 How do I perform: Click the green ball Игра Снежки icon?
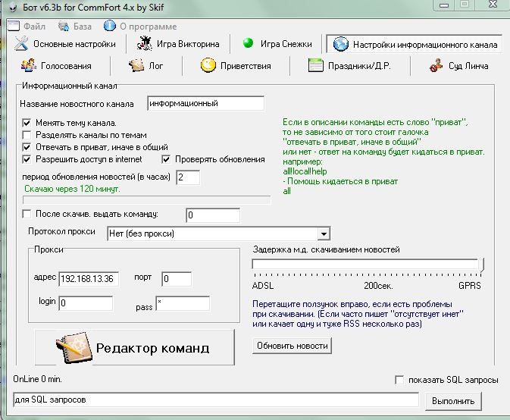(248, 44)
